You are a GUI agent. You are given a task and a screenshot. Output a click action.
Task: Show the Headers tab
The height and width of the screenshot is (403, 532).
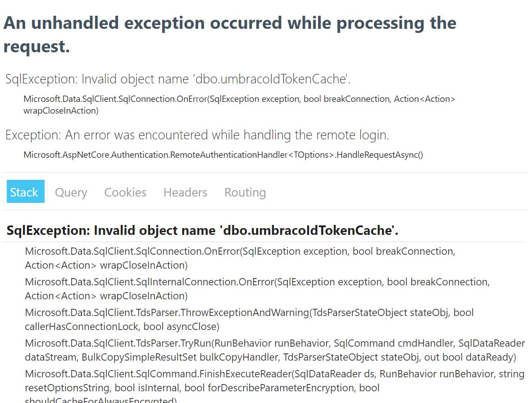point(185,192)
